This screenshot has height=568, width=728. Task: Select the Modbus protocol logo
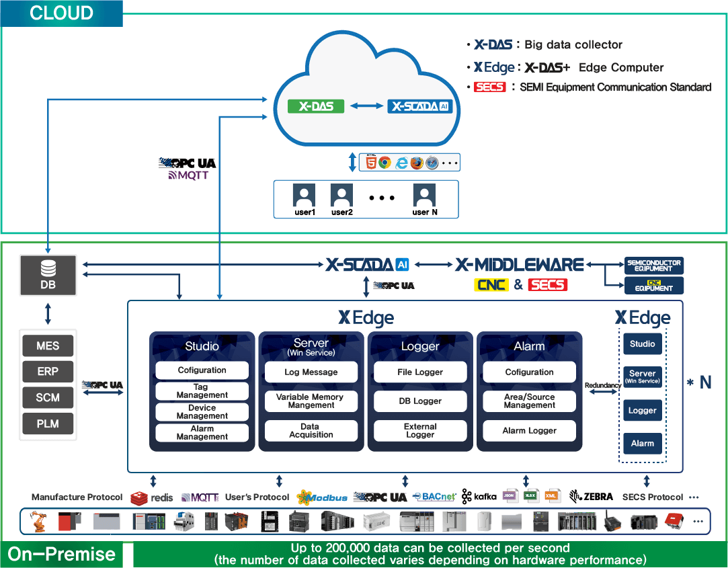(322, 497)
